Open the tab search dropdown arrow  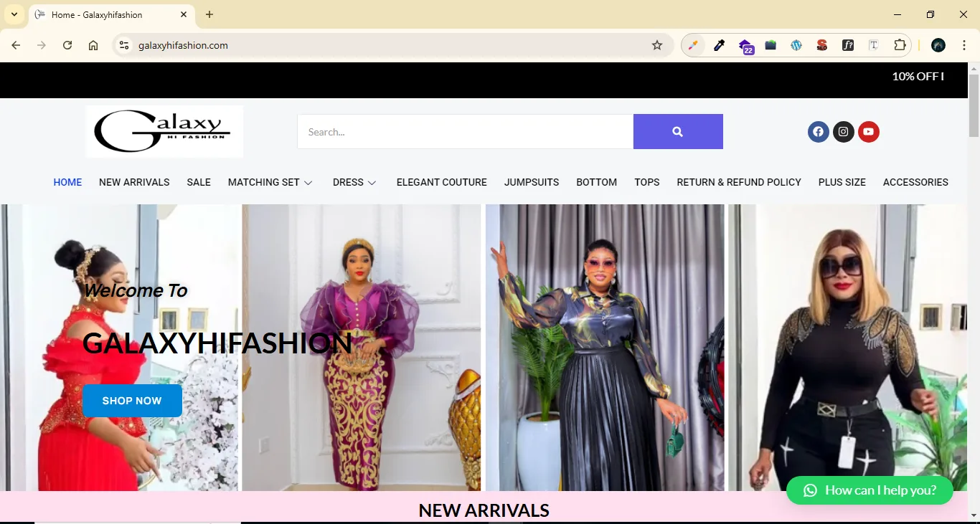[x=14, y=14]
